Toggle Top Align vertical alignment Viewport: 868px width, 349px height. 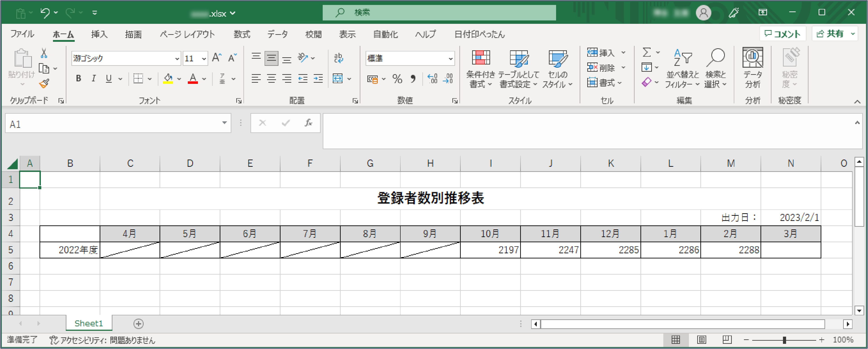[256, 57]
